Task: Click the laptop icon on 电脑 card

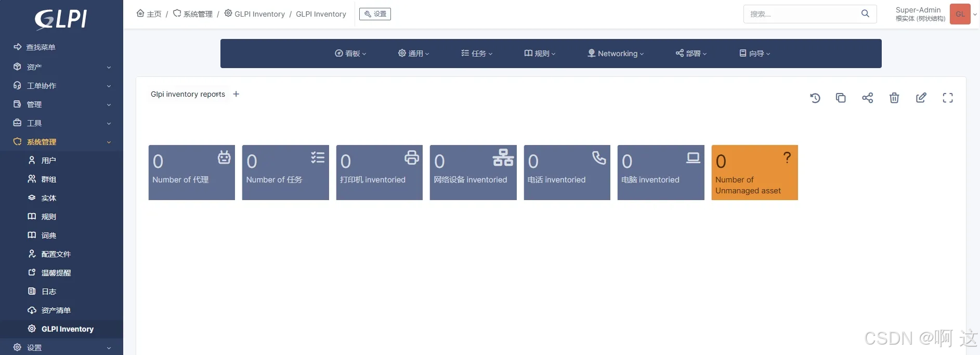Action: pyautogui.click(x=693, y=157)
